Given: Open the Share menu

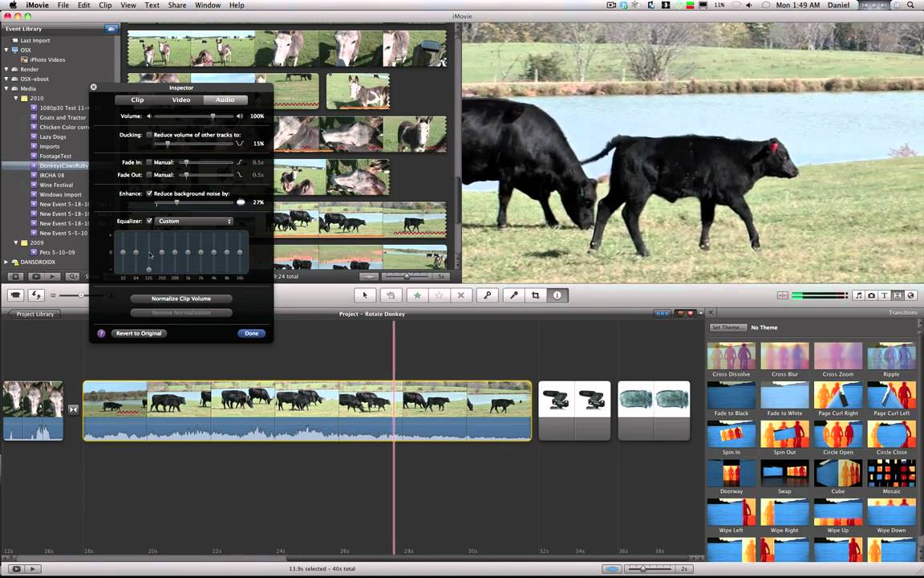Looking at the screenshot, I should (176, 5).
